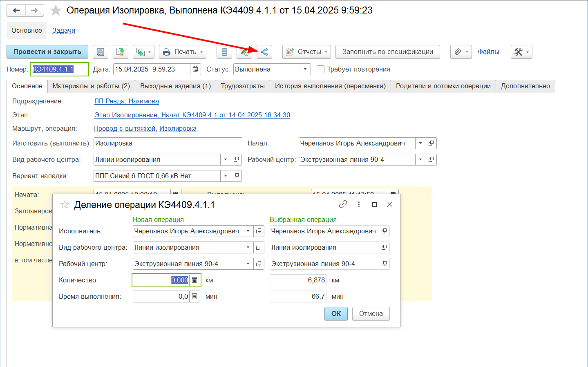Go forward with the right arrow button
The image size is (588, 367).
point(35,10)
